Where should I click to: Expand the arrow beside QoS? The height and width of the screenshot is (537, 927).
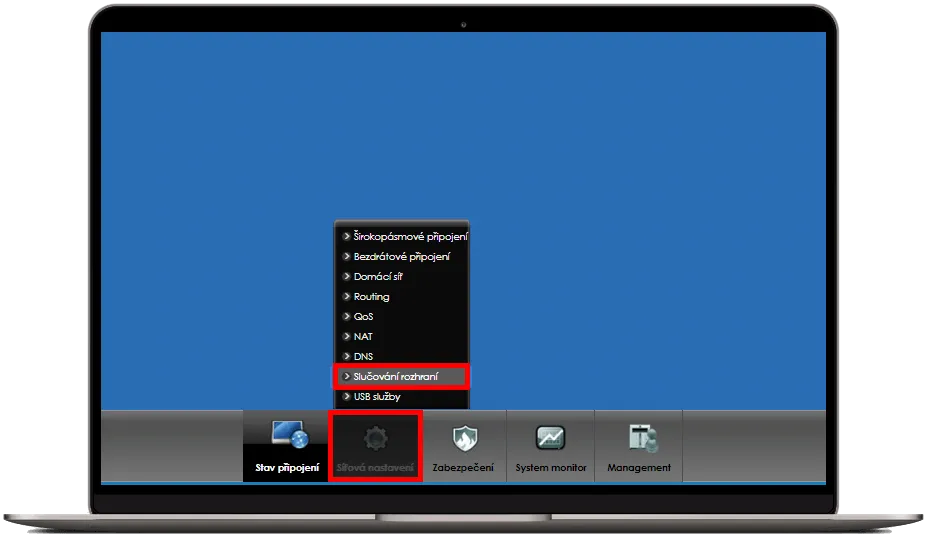click(x=346, y=317)
